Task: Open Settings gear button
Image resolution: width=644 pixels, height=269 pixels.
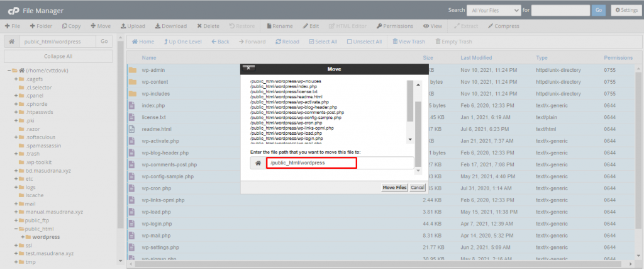Action: (x=626, y=10)
